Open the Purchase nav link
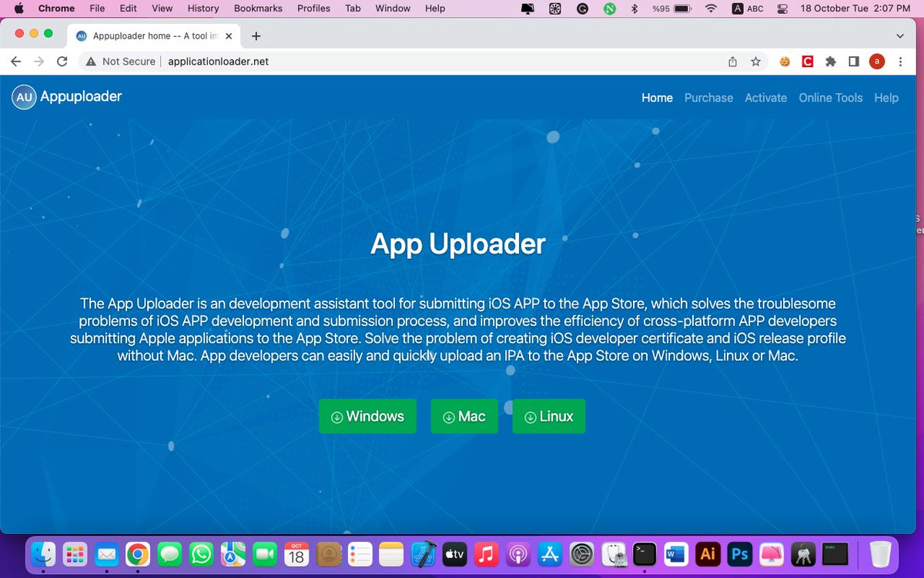The height and width of the screenshot is (578, 924). pyautogui.click(x=708, y=98)
